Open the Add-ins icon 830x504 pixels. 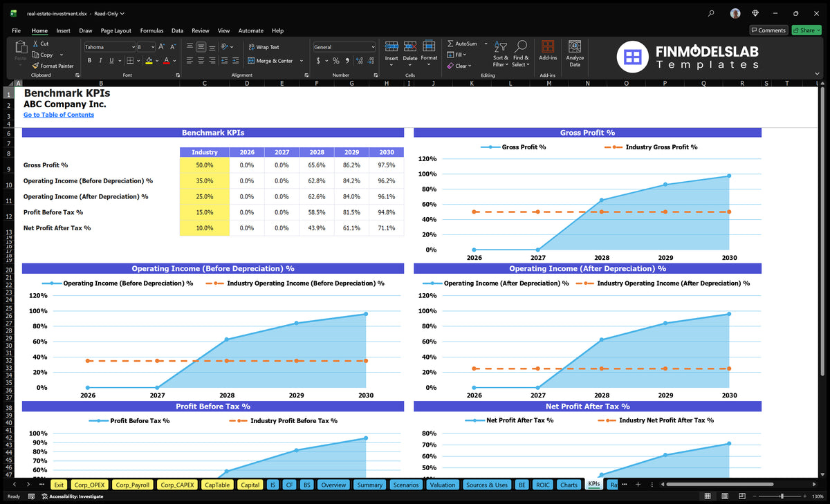[548, 46]
